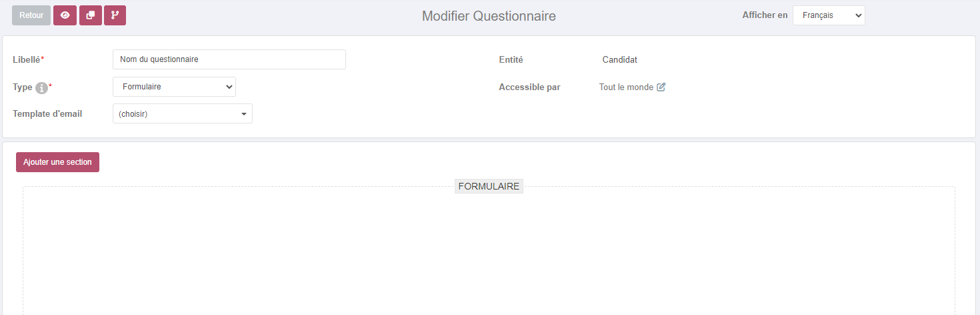This screenshot has height=315, width=980.
Task: Click the edit icon beside Tout le monde
Action: click(x=661, y=87)
